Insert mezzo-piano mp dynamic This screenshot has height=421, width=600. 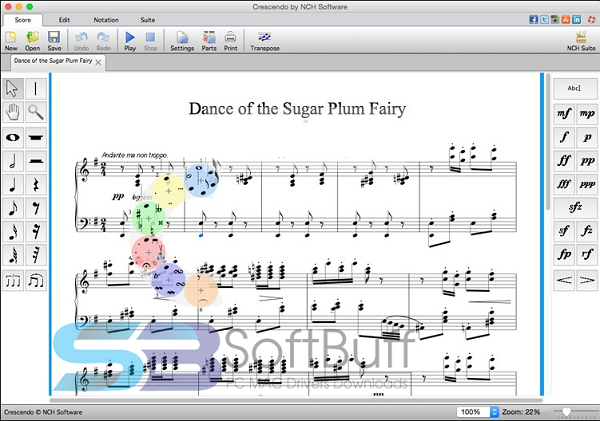[x=587, y=114]
